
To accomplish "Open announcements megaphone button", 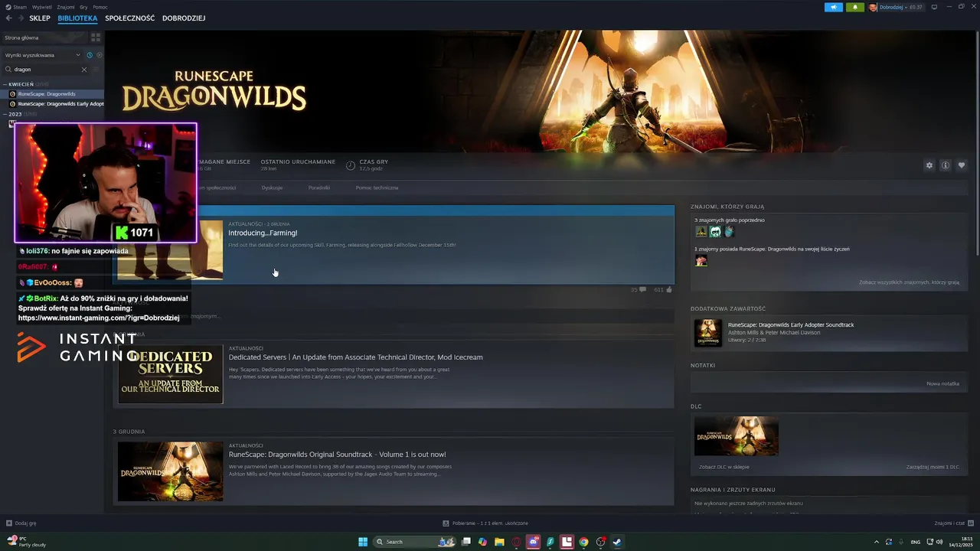I will [x=834, y=7].
